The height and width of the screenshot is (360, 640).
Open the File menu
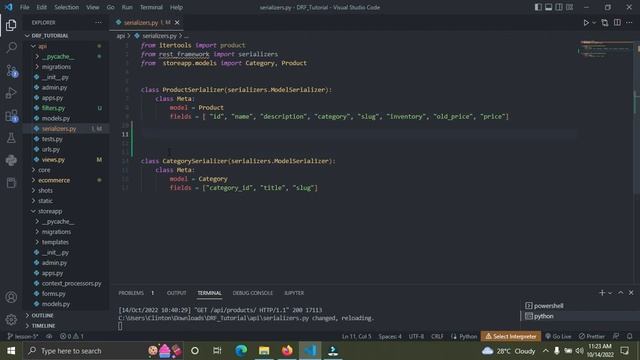point(24,7)
